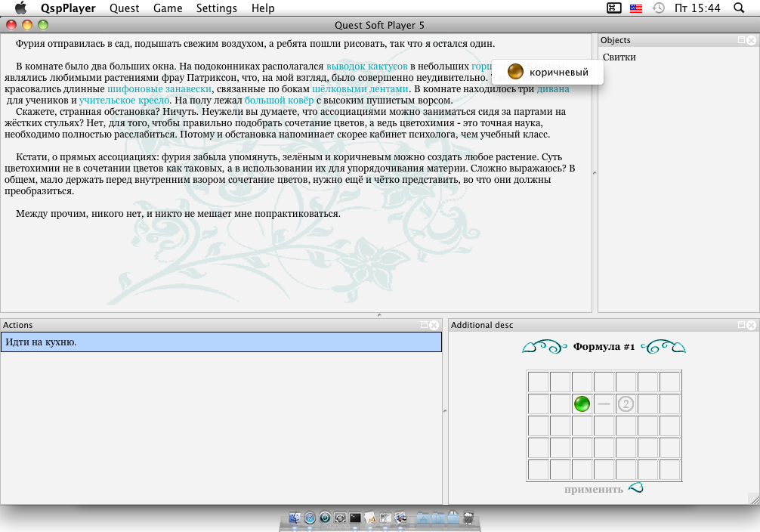Open Terminal from the Dock

click(x=355, y=518)
